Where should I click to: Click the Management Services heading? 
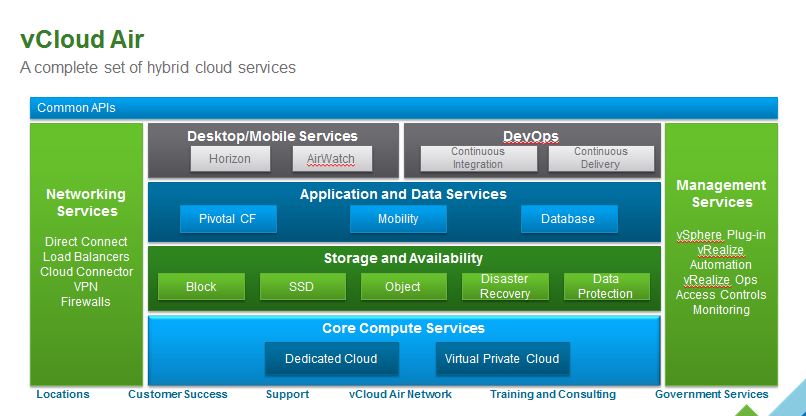click(x=721, y=194)
